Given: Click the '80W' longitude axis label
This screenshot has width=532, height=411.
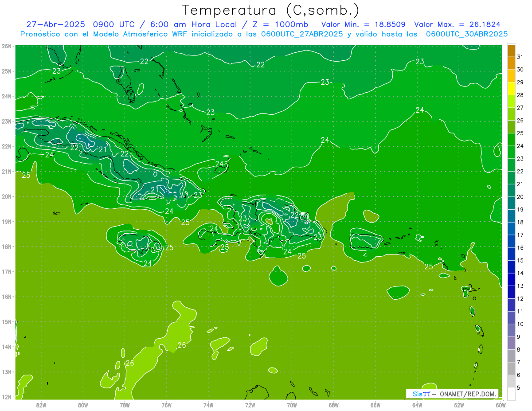Looking at the screenshot, I should 83,405.
